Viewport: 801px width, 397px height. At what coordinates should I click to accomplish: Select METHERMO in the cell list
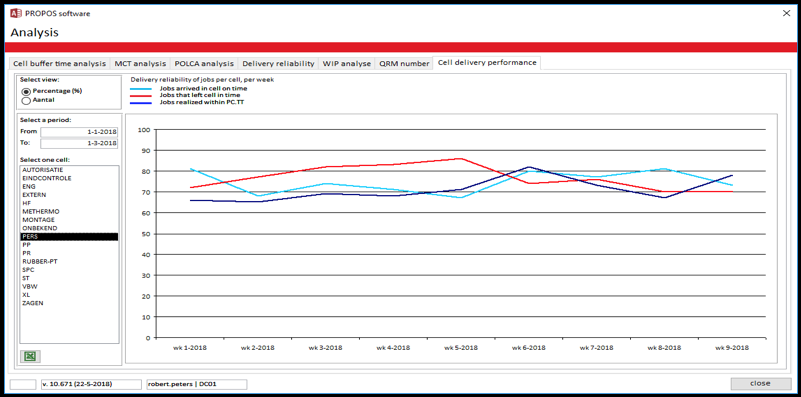pyautogui.click(x=69, y=212)
